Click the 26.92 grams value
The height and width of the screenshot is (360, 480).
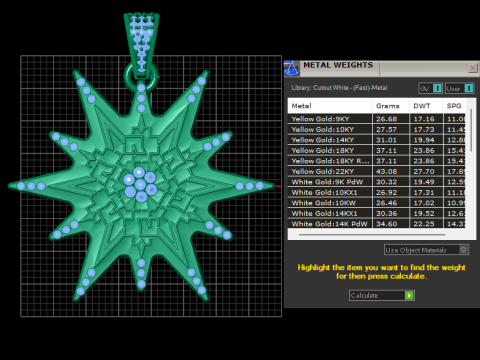(x=386, y=192)
